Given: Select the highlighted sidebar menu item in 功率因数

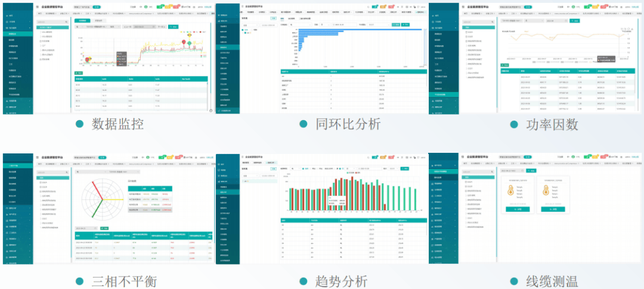Looking at the screenshot, I should pos(444,94).
